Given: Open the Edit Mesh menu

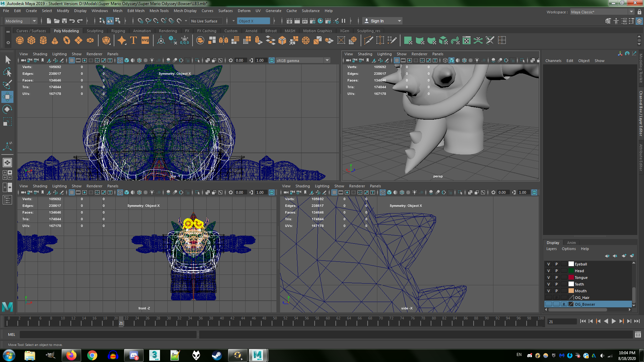Looking at the screenshot, I should coord(136,11).
